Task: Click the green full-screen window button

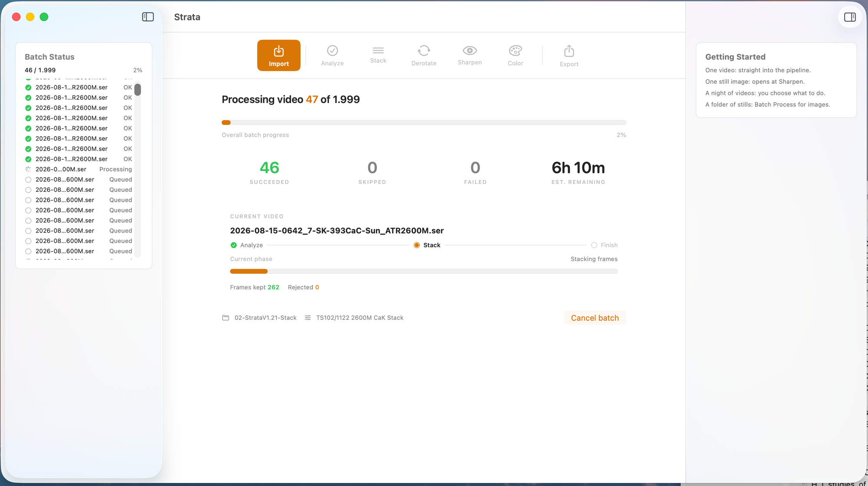Action: [x=44, y=17]
